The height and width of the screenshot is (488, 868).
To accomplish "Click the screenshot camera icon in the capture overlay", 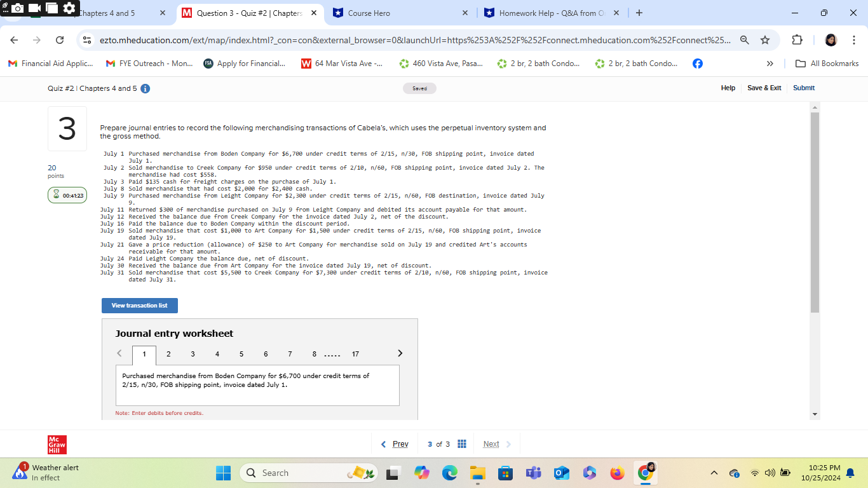I will pyautogui.click(x=18, y=8).
